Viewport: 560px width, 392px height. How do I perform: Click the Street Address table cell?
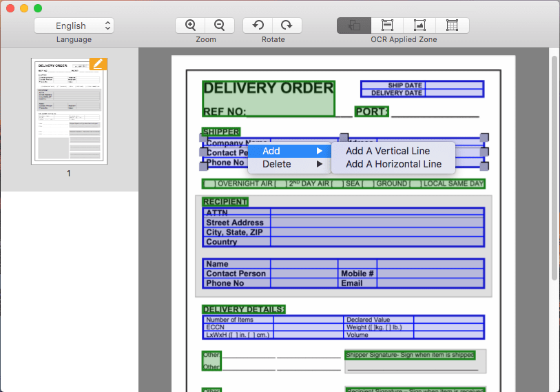point(237,223)
